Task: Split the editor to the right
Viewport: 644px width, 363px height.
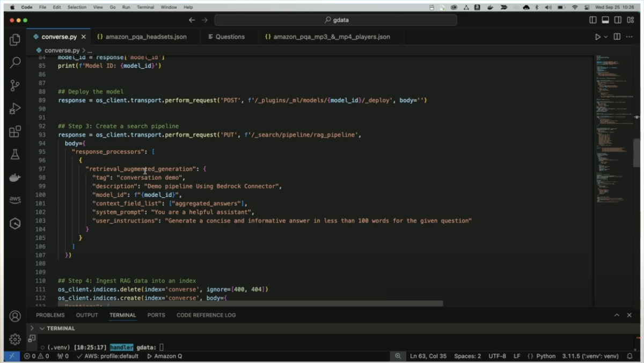Action: click(617, 37)
